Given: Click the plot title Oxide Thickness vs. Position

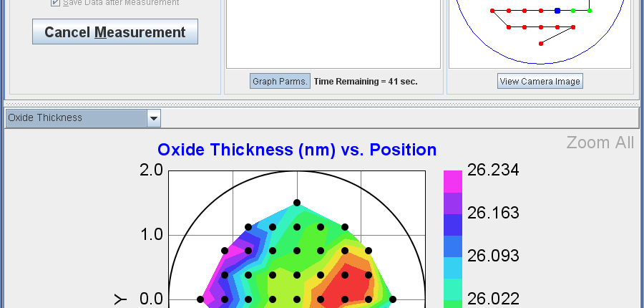Looking at the screenshot, I should 297,150.
